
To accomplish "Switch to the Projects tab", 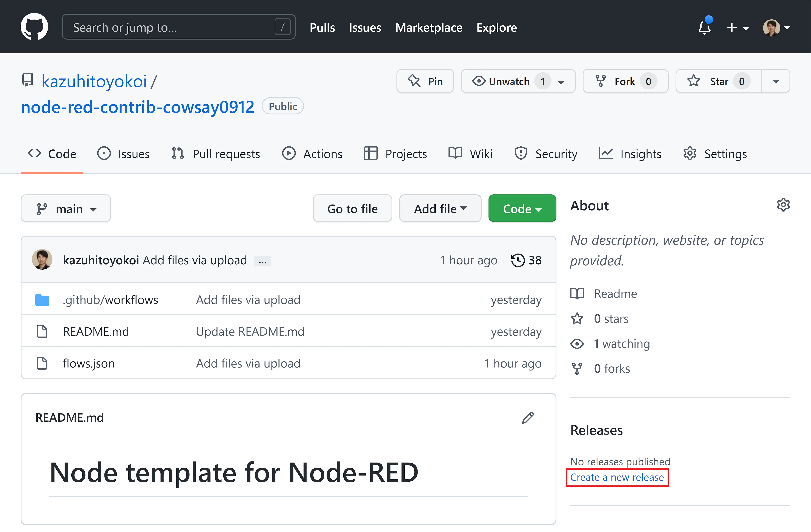I will pyautogui.click(x=395, y=154).
